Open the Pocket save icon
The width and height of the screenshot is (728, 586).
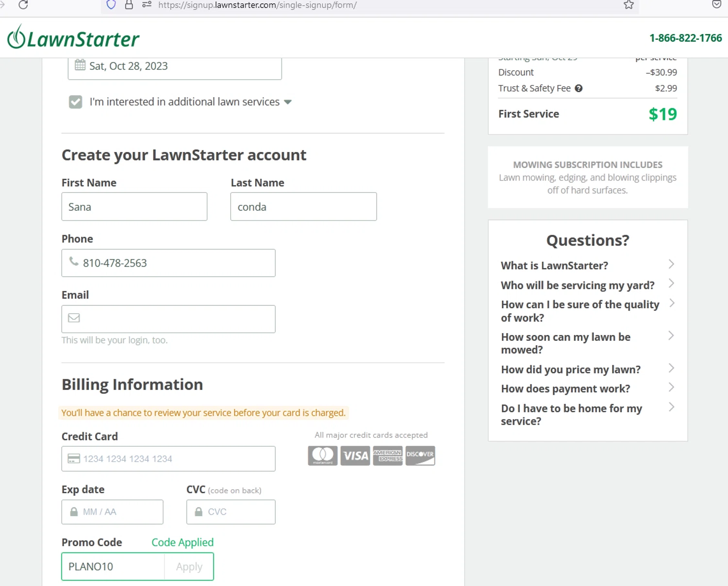click(716, 4)
